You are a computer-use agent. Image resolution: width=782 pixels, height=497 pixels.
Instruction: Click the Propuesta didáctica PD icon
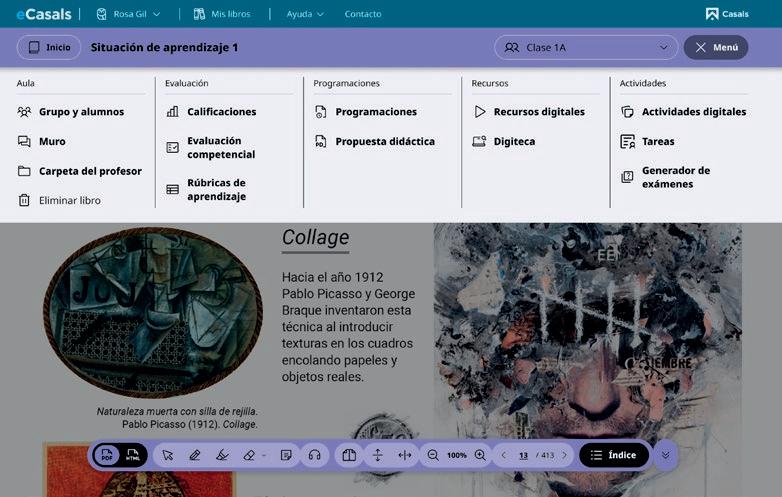coord(321,142)
